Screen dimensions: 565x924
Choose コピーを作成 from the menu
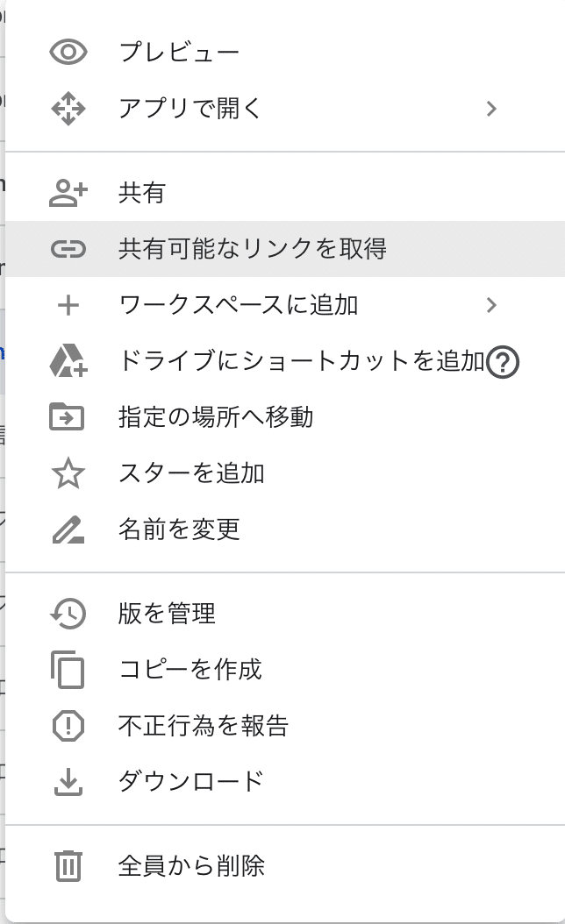(x=190, y=670)
